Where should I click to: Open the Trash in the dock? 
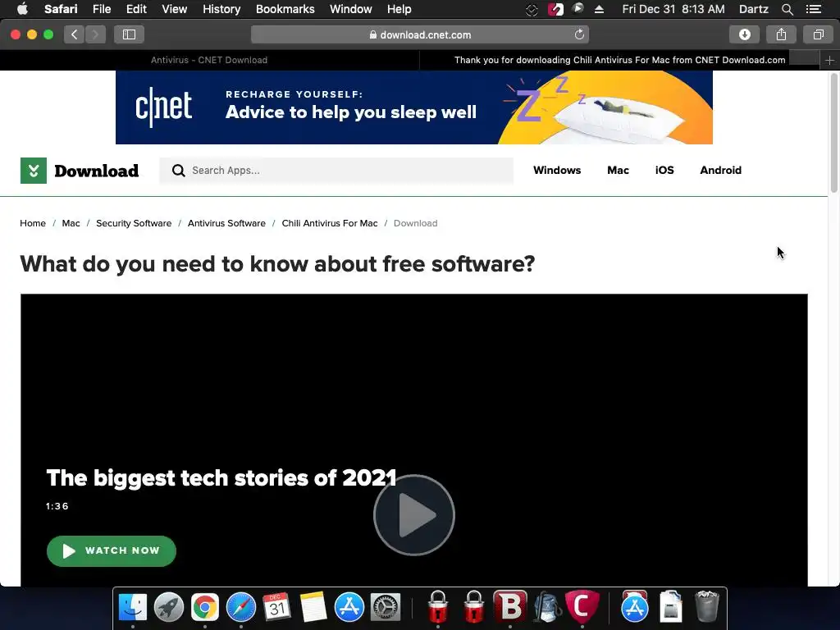[706, 606]
